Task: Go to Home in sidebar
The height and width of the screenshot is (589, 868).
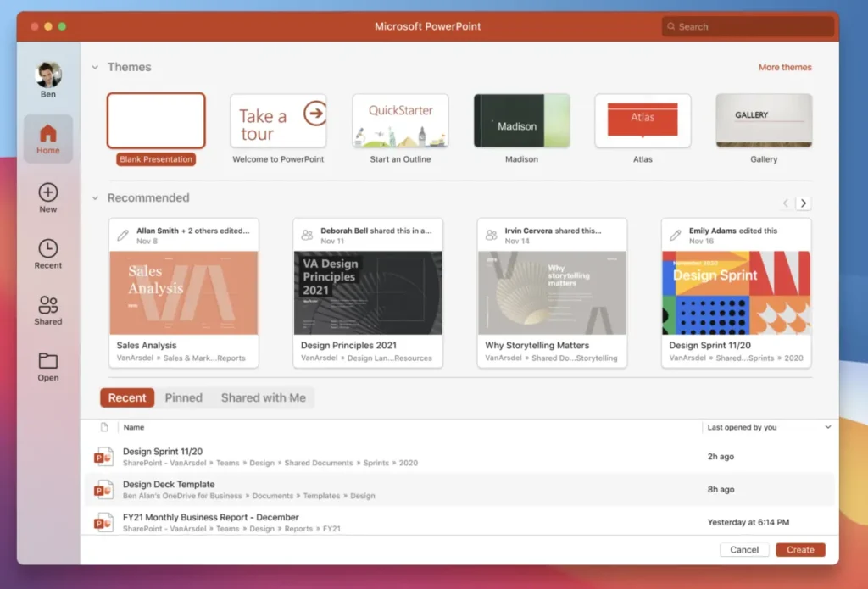Action: [x=48, y=139]
